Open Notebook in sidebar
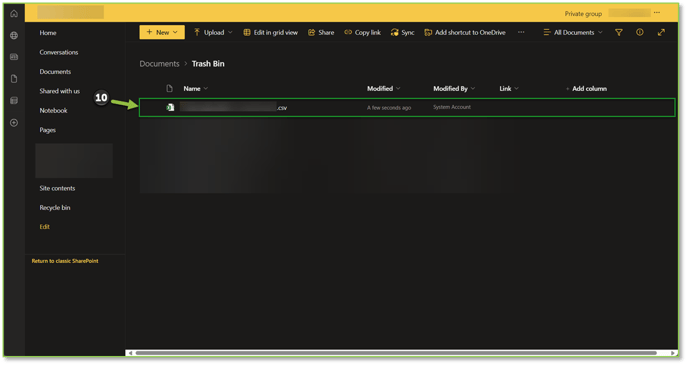Screen dimensions: 687x365 [53, 110]
